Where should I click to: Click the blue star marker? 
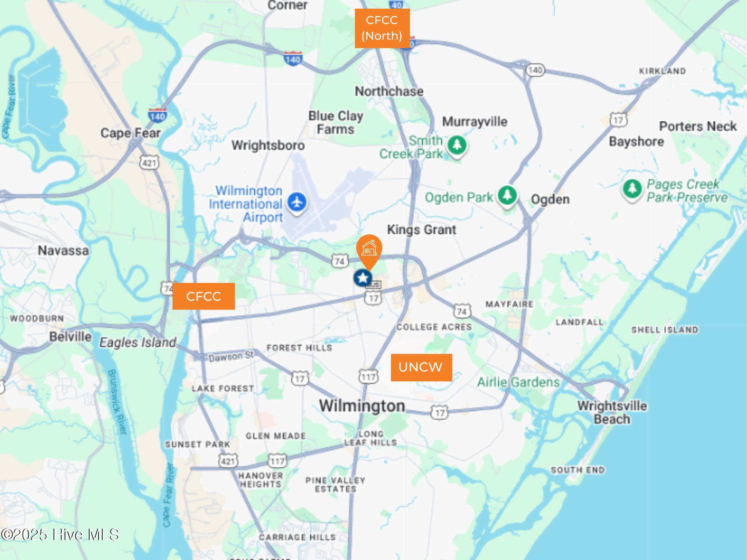tap(363, 278)
